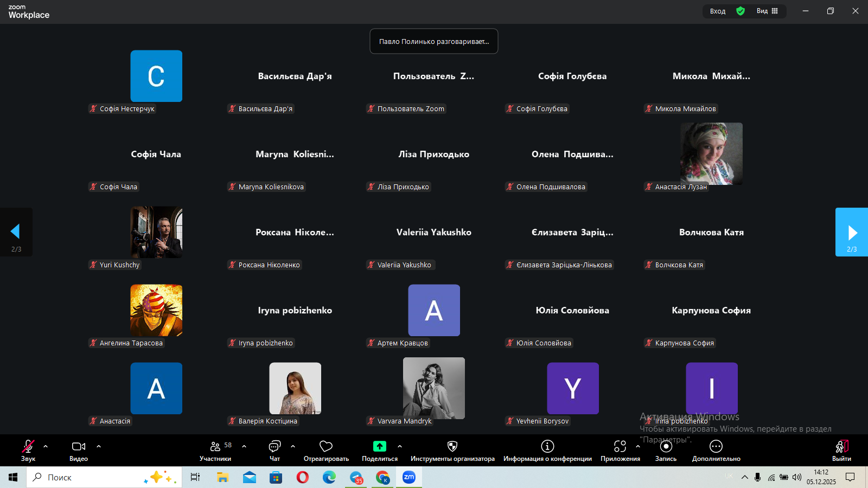Open the Chat panel icon
Viewport: 868px width, 488px height.
[275, 447]
